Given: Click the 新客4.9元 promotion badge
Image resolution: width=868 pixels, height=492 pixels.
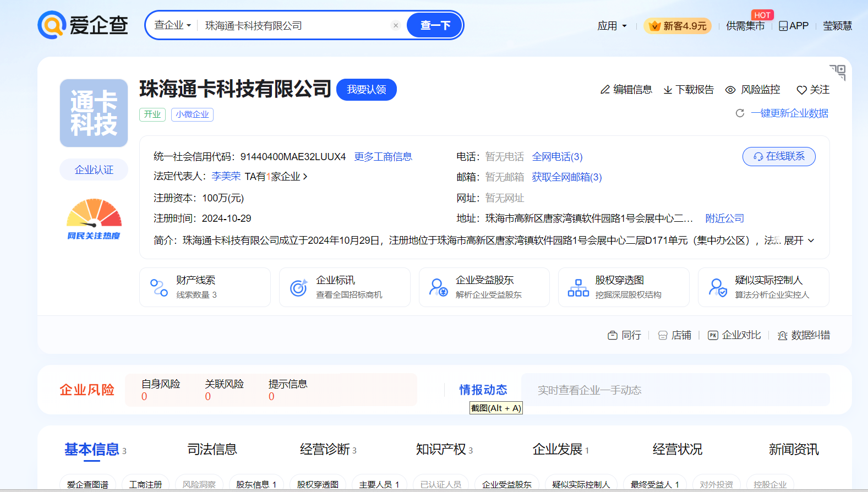Looking at the screenshot, I should pyautogui.click(x=678, y=26).
